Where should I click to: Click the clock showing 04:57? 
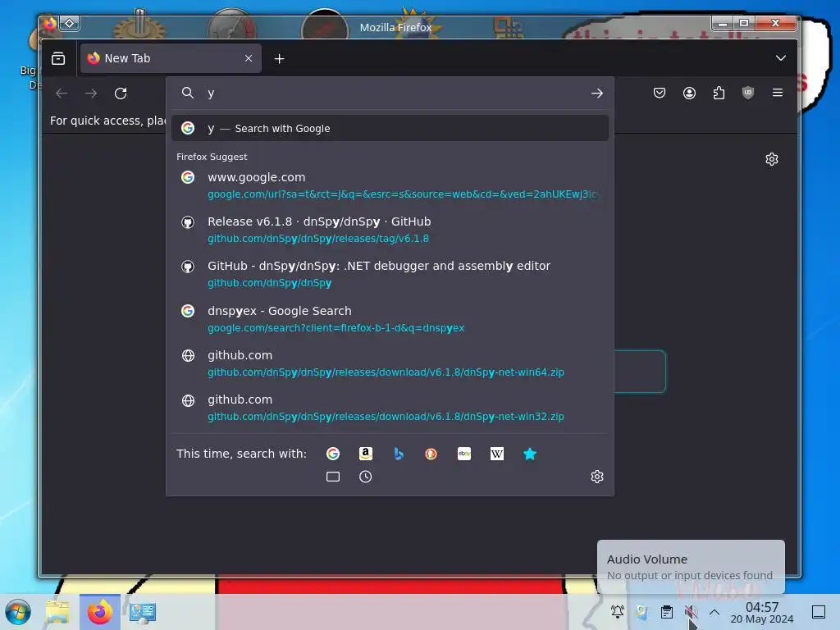pos(762,612)
